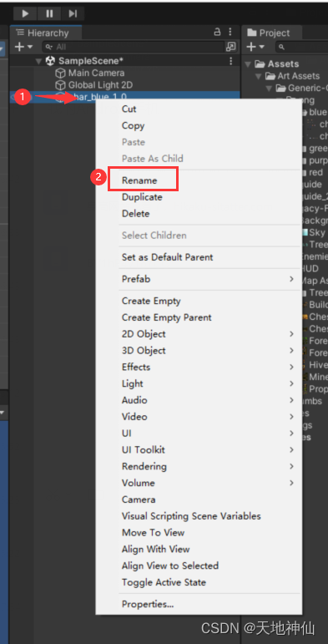Image resolution: width=328 pixels, height=644 pixels.
Task: Pause the game with Pause button
Action: click(x=49, y=13)
